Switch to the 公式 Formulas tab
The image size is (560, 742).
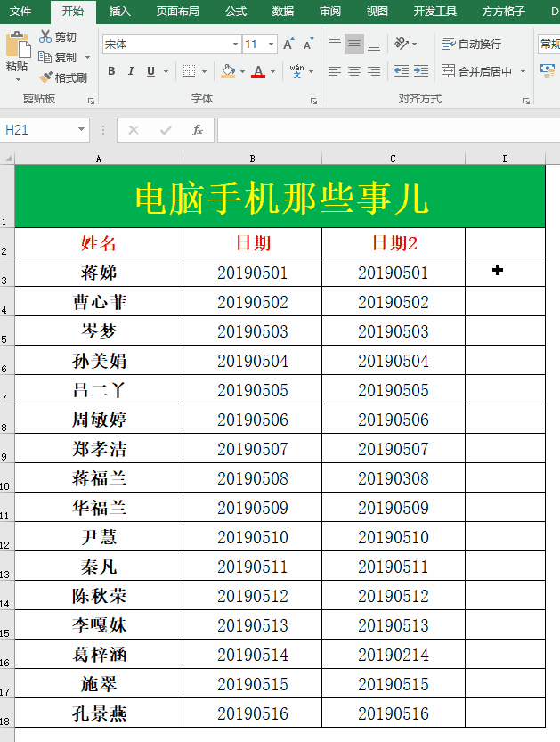click(x=236, y=12)
